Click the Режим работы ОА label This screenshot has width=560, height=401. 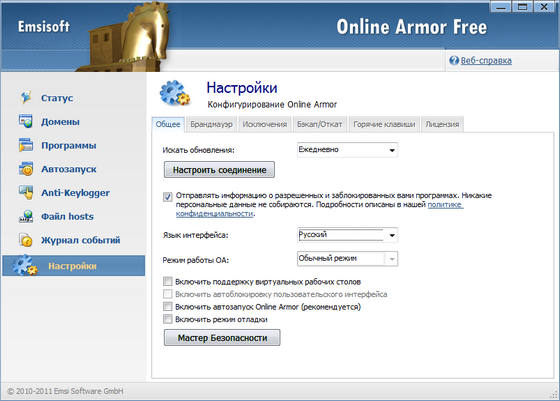(x=195, y=260)
